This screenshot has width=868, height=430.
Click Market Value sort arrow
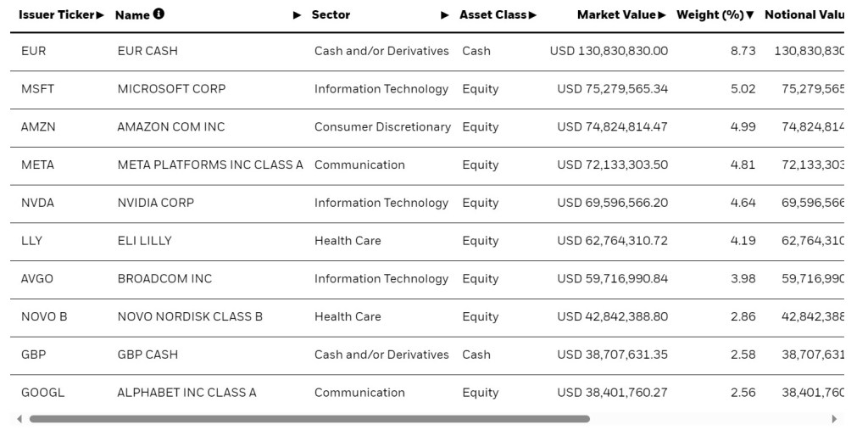tap(662, 15)
